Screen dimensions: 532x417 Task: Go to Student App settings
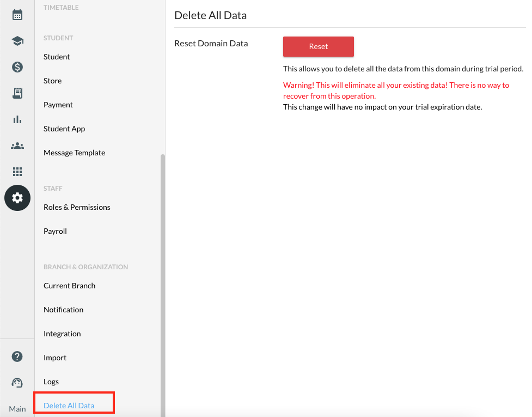tap(64, 129)
